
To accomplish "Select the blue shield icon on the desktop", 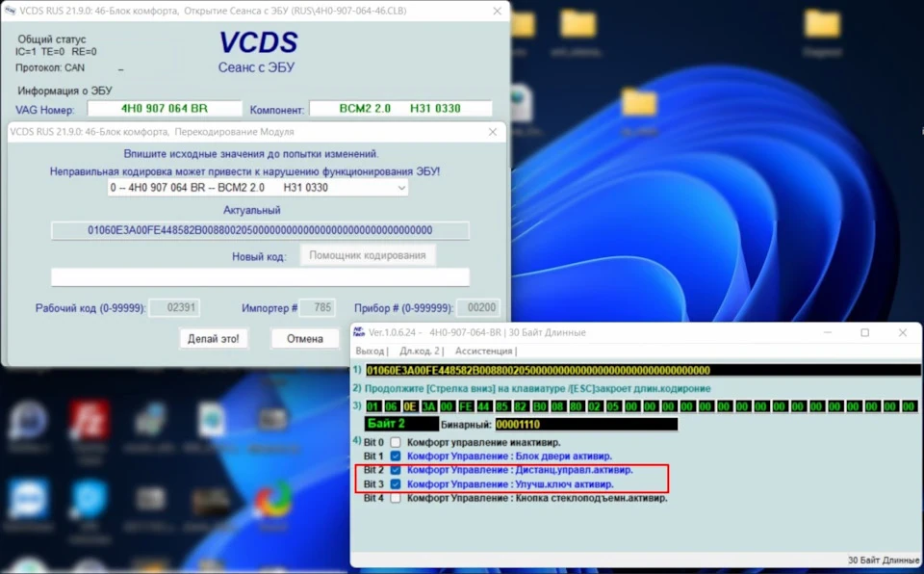I will pyautogui.click(x=89, y=500).
